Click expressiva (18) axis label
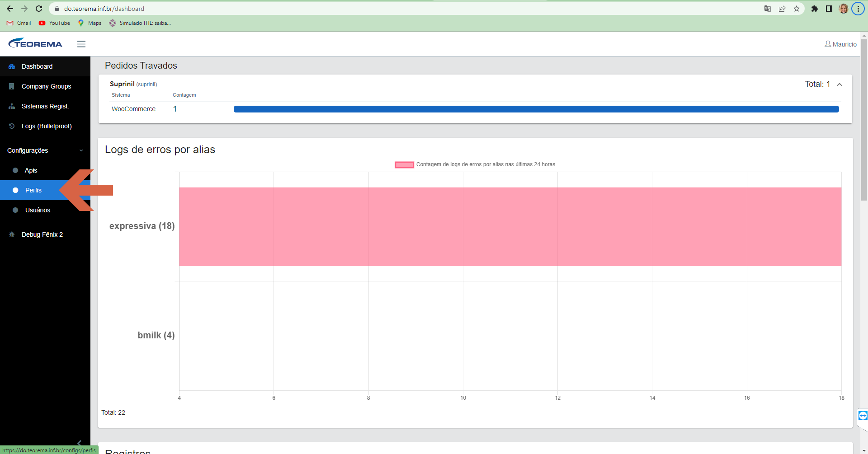868x454 pixels. tap(142, 226)
